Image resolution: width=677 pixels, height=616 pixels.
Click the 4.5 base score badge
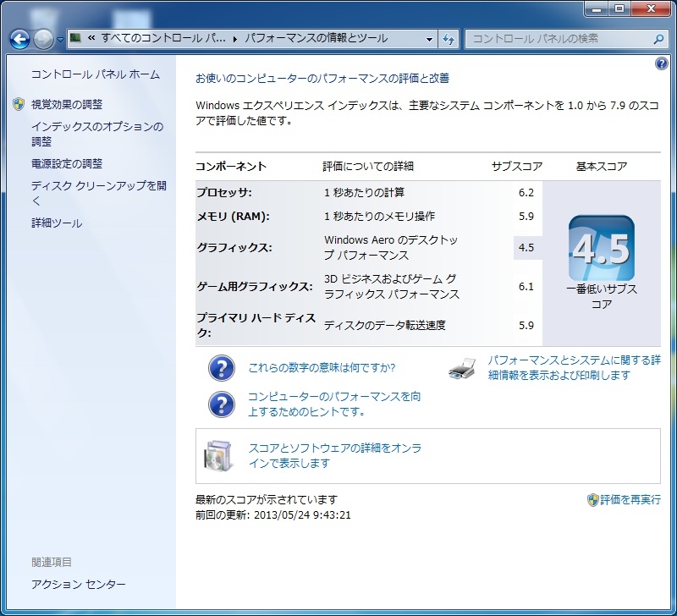pyautogui.click(x=602, y=248)
